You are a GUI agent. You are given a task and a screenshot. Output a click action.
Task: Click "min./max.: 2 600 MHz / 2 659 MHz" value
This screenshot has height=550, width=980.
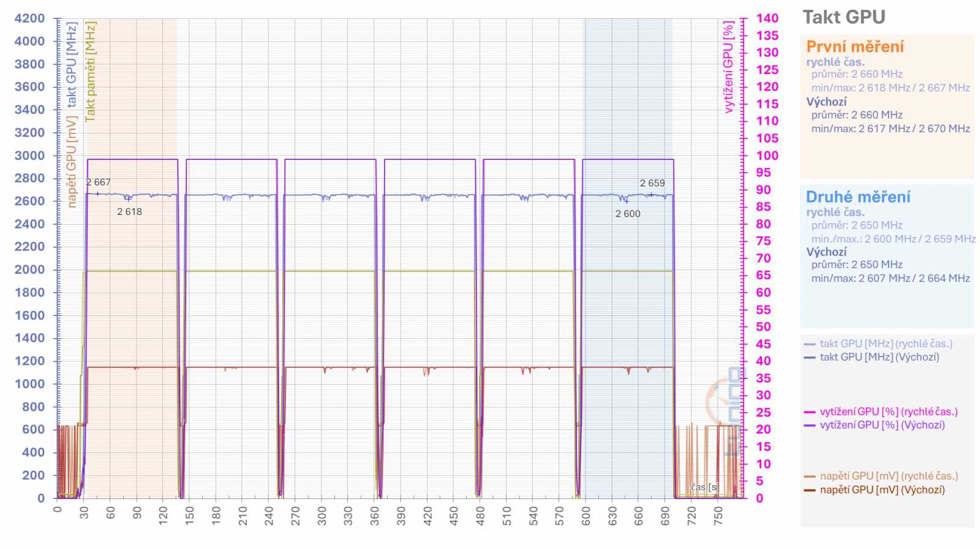pyautogui.click(x=894, y=239)
